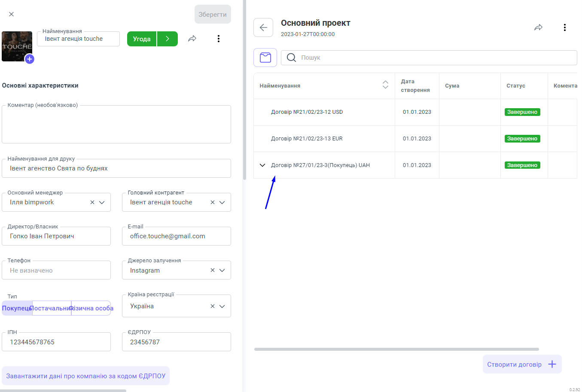Click the green arrow next to Угода
The image size is (582, 392).
[168, 39]
